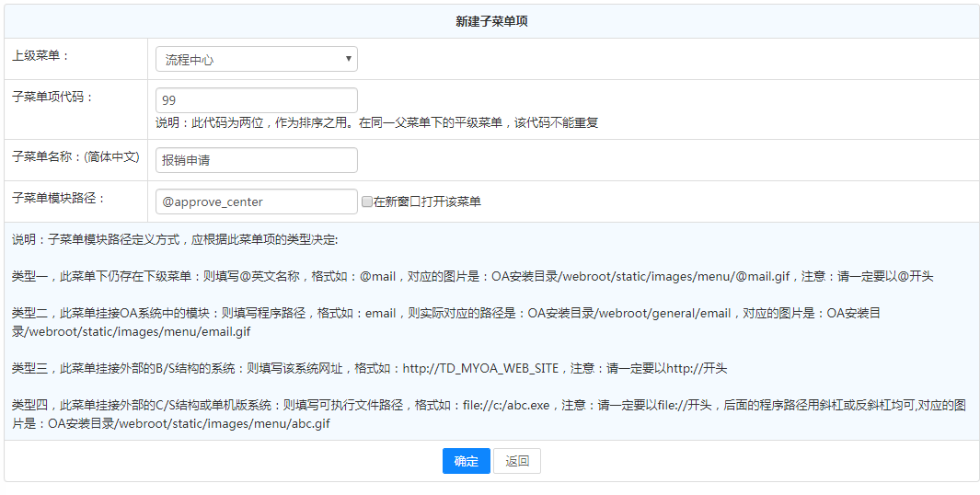Select the 子菜单名称 (简体中文) label
The height and width of the screenshot is (495, 980).
tap(75, 156)
